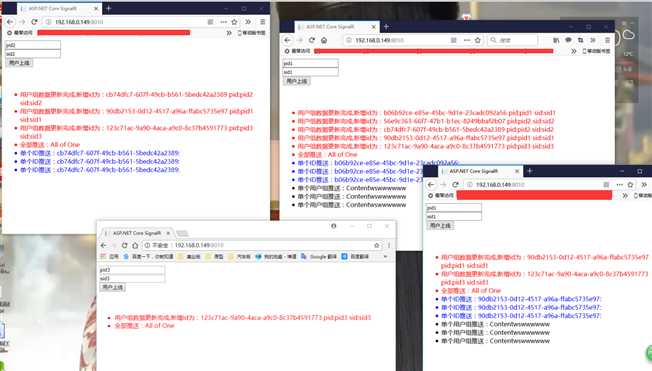The height and width of the screenshot is (371, 652).
Task: Close the SignalR tab in Chrome window
Action: tap(168, 233)
